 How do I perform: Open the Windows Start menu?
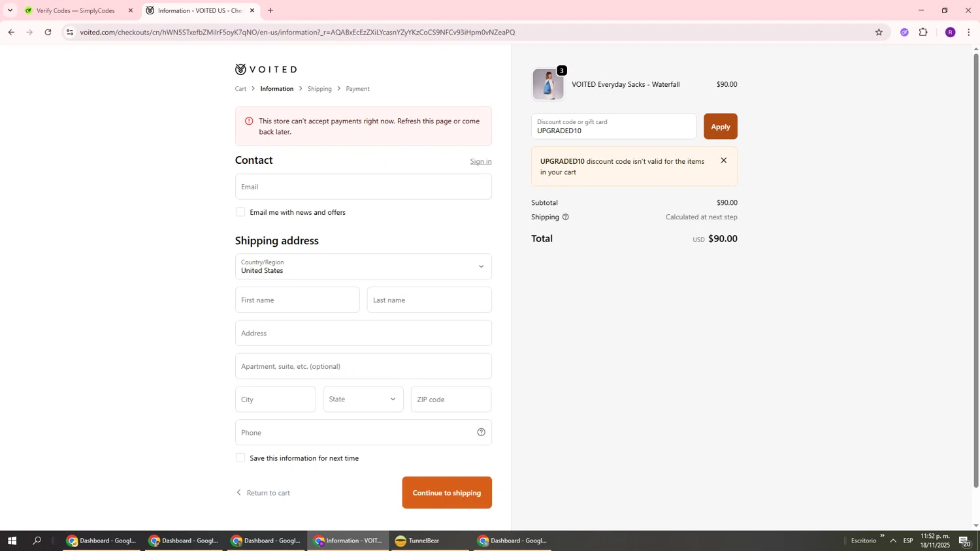12,541
